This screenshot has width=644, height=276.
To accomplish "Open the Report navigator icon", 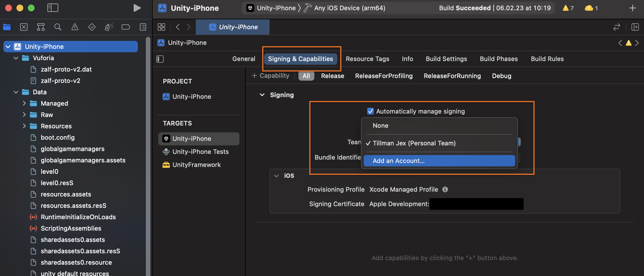I will [x=143, y=27].
